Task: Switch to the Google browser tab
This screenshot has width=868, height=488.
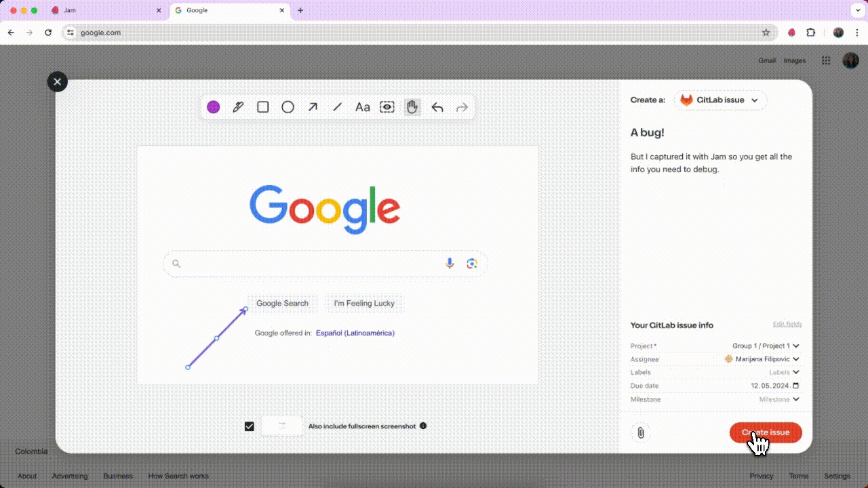Action: 227,11
